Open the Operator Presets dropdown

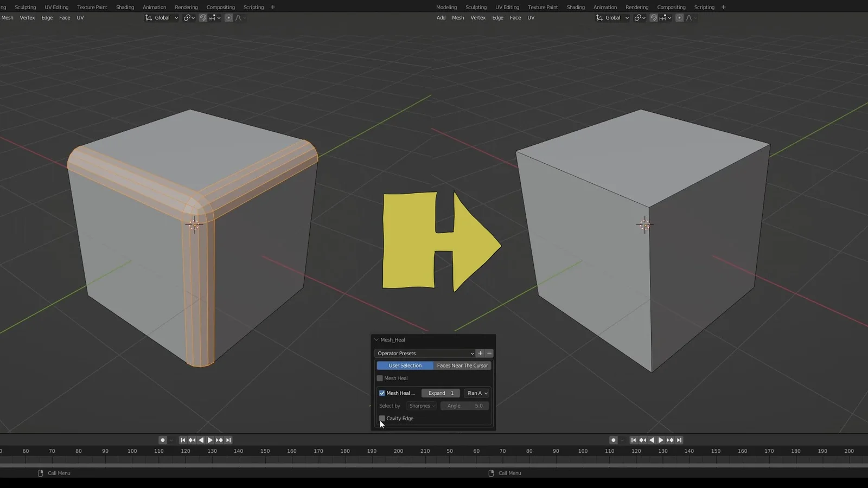[x=424, y=353]
